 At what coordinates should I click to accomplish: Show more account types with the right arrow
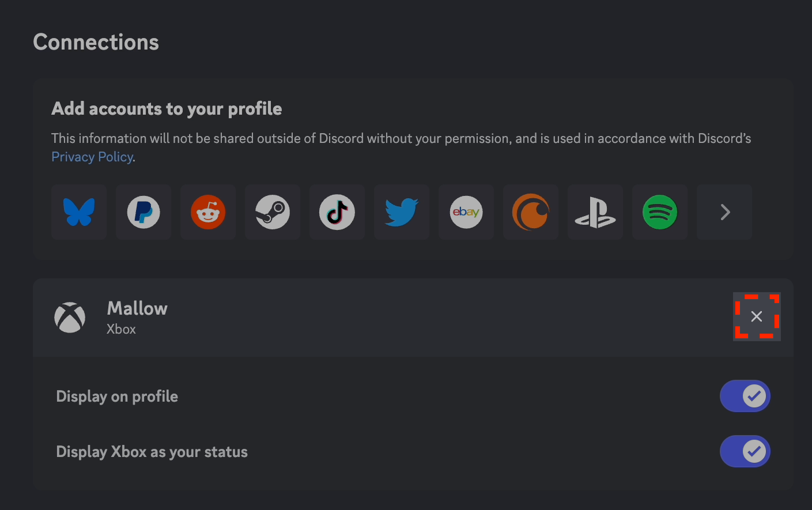pyautogui.click(x=724, y=211)
